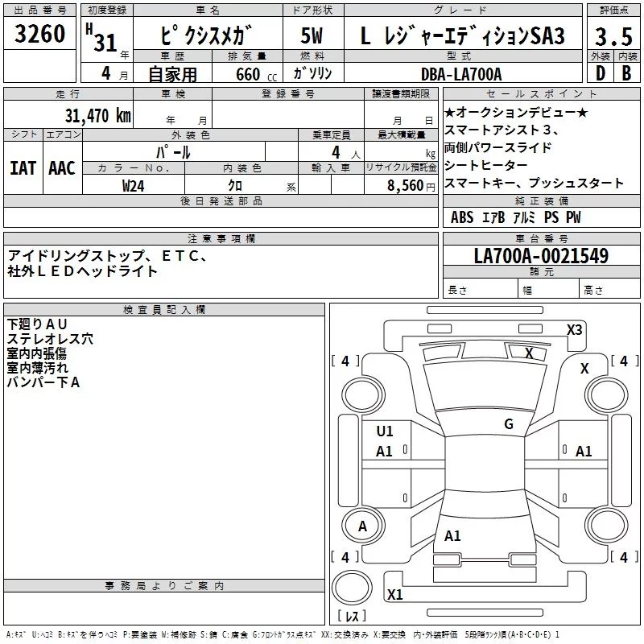Click the U1 dent mark on the diagram
This screenshot has height=644, width=644.
385,431
